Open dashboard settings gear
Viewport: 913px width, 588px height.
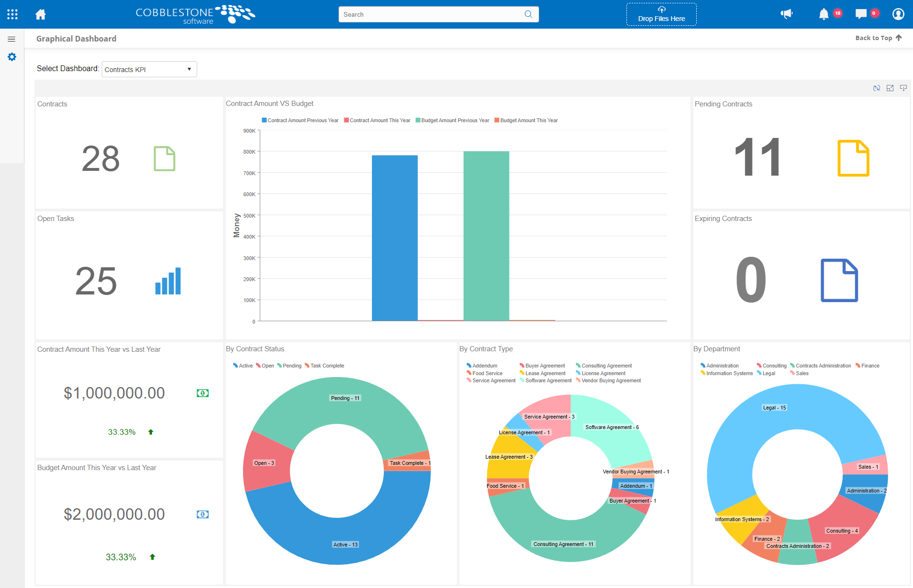pos(12,57)
